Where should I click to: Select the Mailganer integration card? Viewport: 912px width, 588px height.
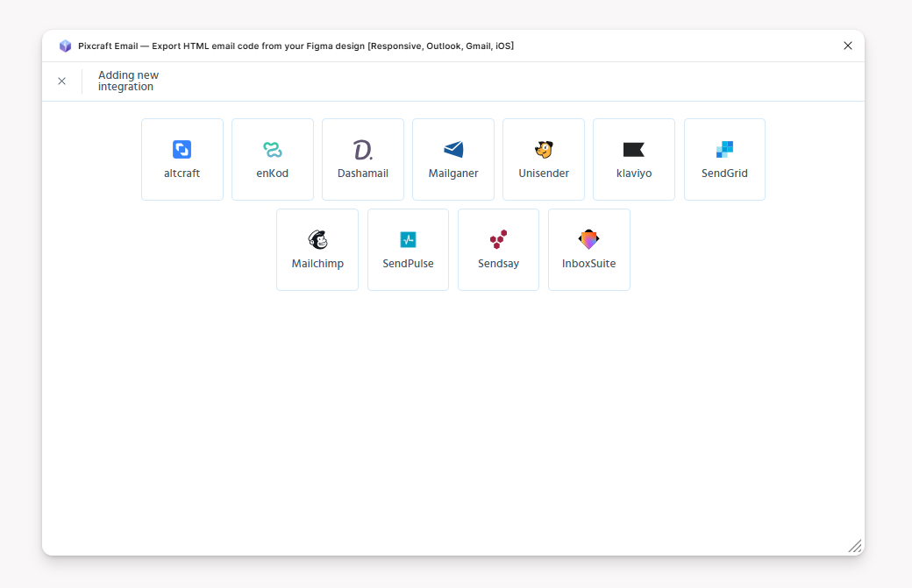pyautogui.click(x=453, y=159)
